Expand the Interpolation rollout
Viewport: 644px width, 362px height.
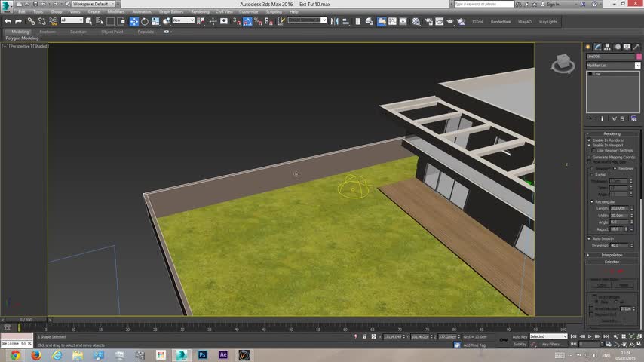[x=612, y=255]
